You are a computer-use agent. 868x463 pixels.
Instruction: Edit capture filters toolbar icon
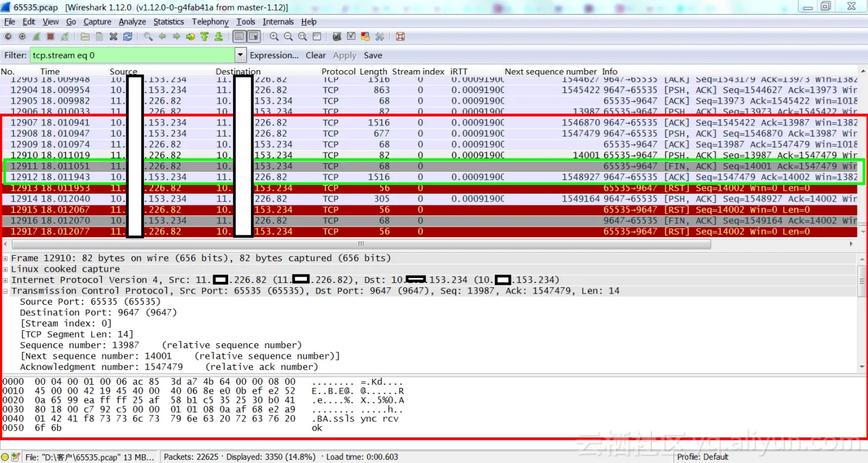337,37
